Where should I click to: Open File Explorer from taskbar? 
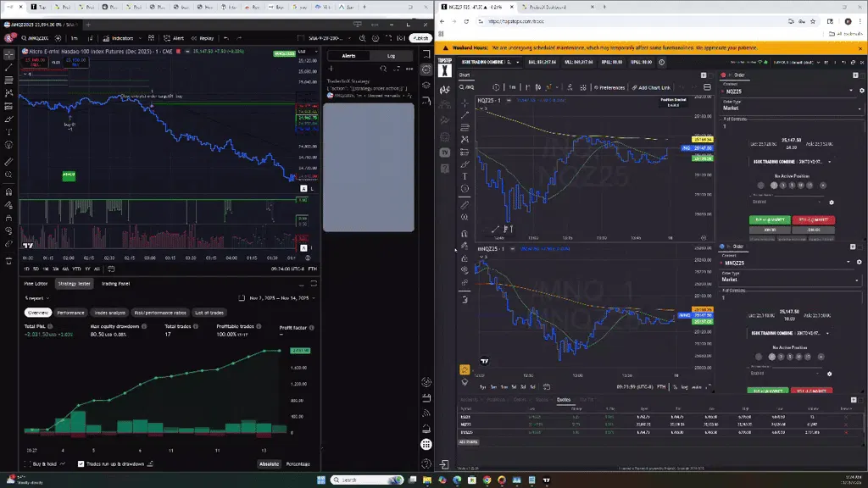pos(427,480)
